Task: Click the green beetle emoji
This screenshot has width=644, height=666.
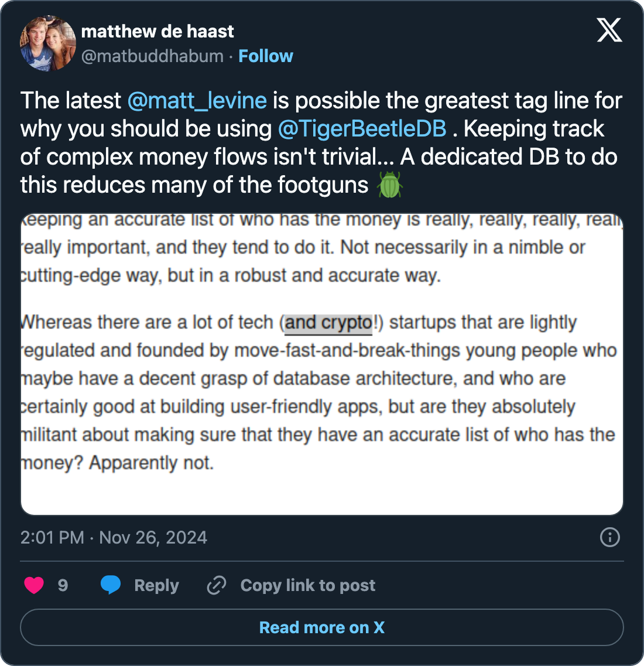Action: coord(390,186)
